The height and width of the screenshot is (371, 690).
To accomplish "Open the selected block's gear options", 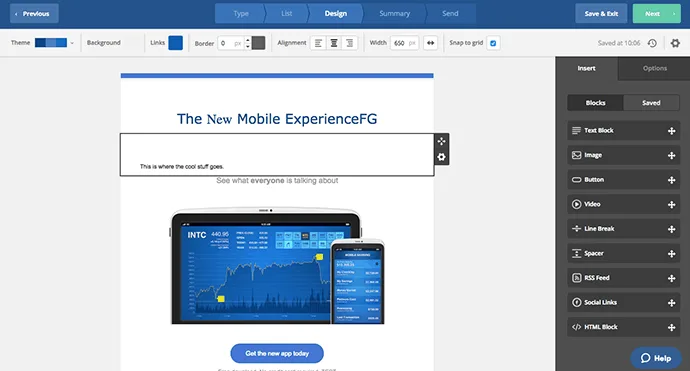I will 441,157.
